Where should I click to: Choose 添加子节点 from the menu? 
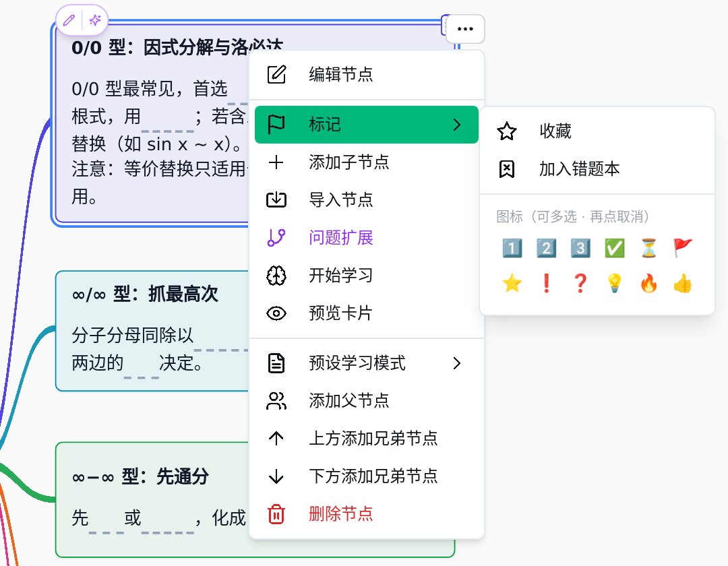click(x=367, y=162)
